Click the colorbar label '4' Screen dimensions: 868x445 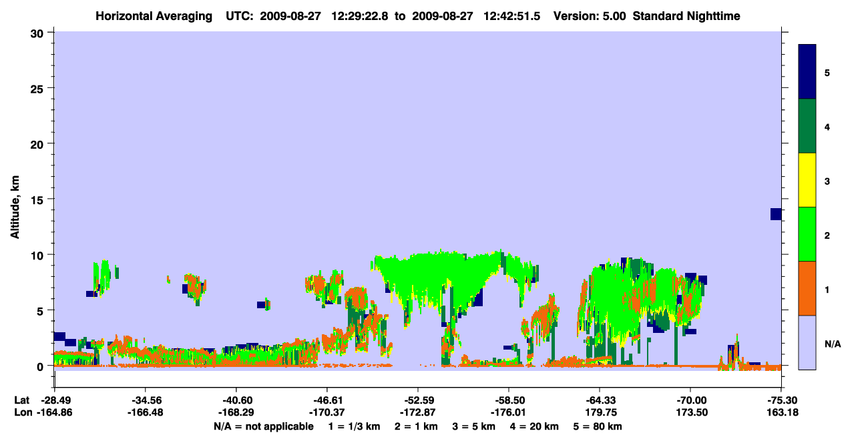[x=827, y=126]
